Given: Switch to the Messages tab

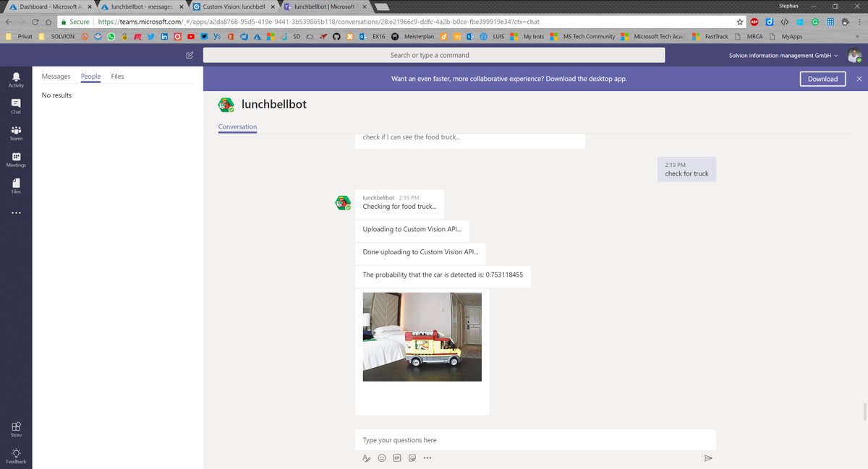Looking at the screenshot, I should (56, 76).
